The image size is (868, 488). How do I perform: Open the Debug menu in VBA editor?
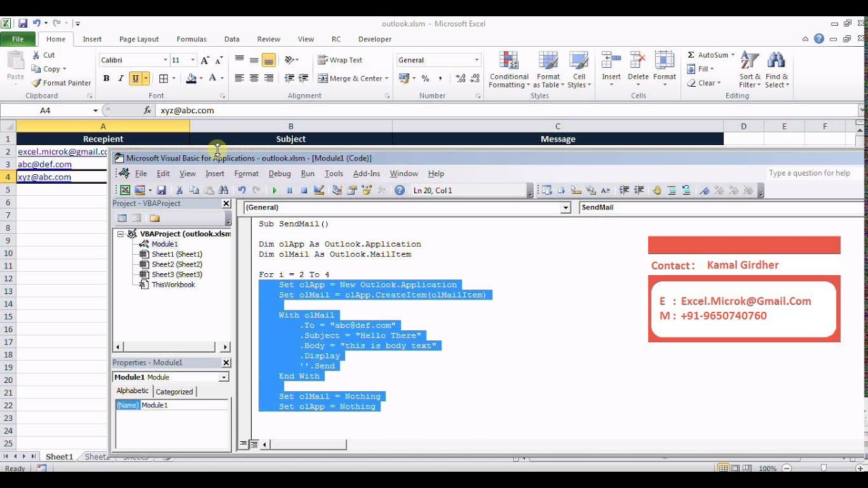pyautogui.click(x=279, y=174)
